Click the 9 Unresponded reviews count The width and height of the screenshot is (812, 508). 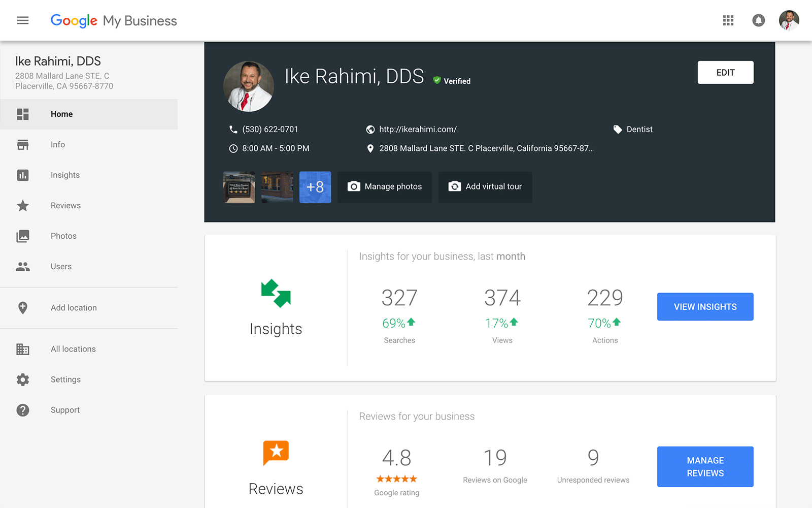593,458
